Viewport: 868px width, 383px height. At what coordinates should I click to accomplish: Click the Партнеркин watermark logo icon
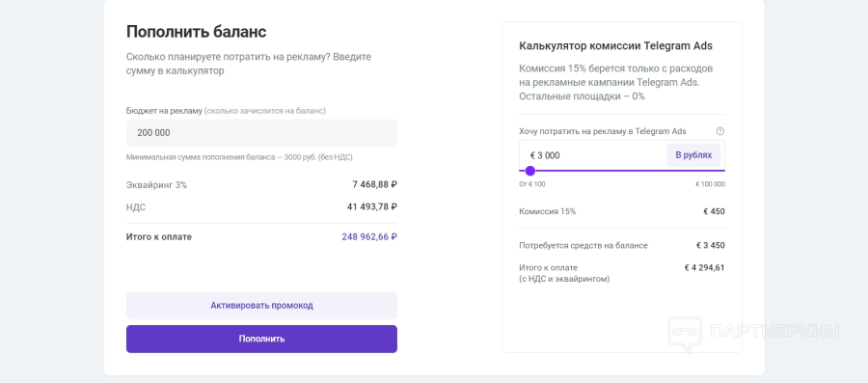[x=685, y=335]
